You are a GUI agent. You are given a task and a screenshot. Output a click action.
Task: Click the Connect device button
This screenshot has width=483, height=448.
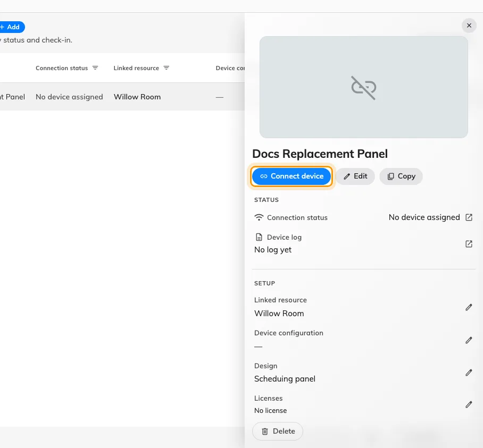(x=292, y=176)
